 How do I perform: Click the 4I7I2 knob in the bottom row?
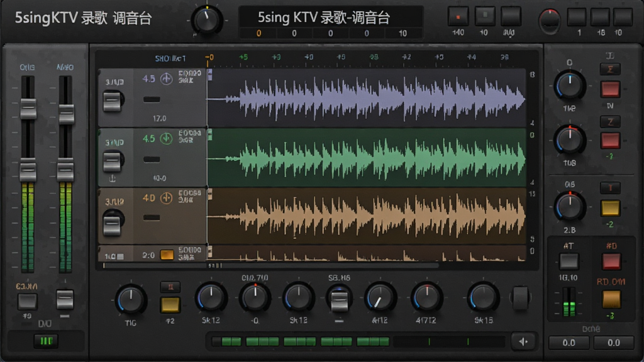click(426, 297)
